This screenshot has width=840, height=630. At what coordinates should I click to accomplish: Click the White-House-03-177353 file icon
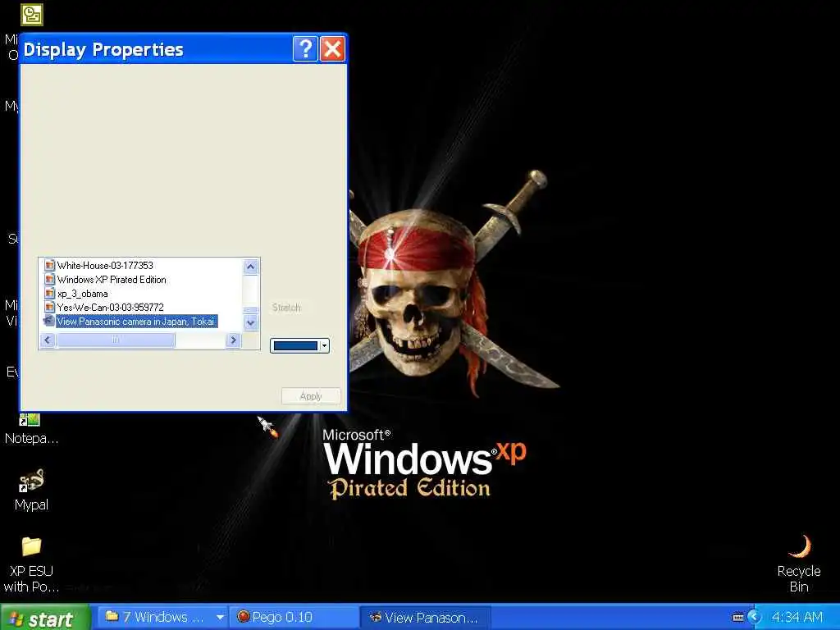click(49, 265)
